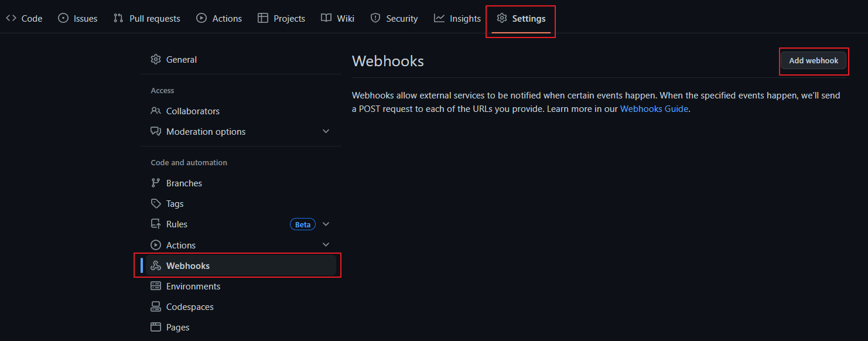Image resolution: width=868 pixels, height=341 pixels.
Task: Click the codespaces icon beside Codespaces
Action: pyautogui.click(x=156, y=306)
